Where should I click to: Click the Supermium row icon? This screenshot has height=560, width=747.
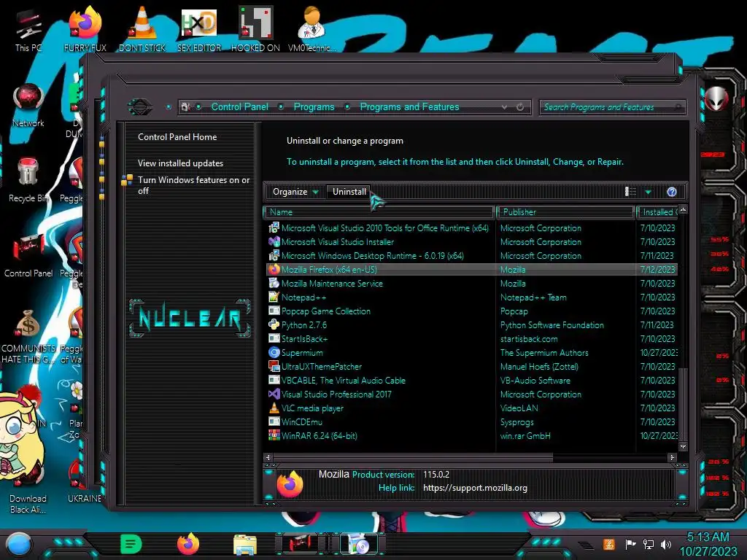(x=274, y=352)
